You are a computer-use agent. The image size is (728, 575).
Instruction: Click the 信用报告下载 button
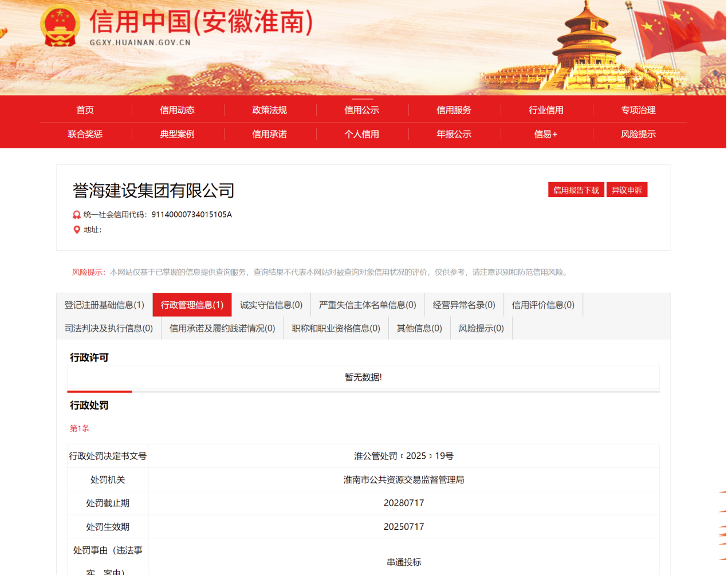click(x=576, y=190)
